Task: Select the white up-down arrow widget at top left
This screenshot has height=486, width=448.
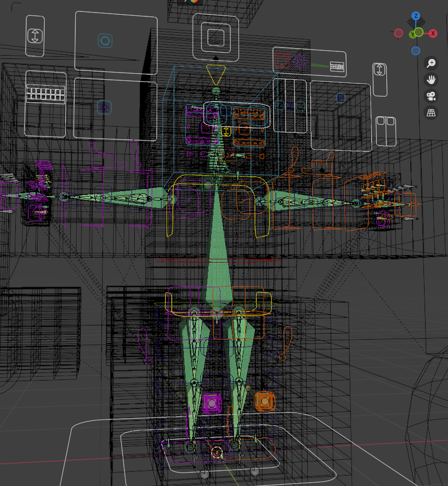Action: 35,36
